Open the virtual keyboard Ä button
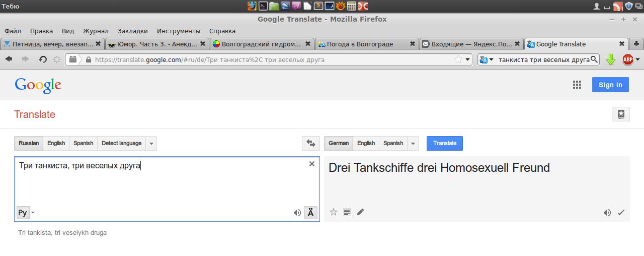644x256 pixels. pyautogui.click(x=310, y=212)
